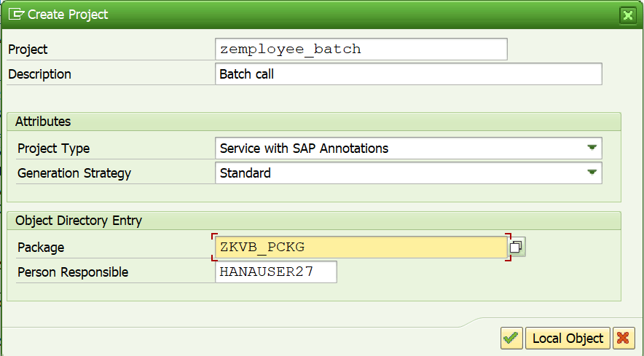Click the Object Directory Entry header
Viewport: 644px width, 356px height.
(x=314, y=221)
